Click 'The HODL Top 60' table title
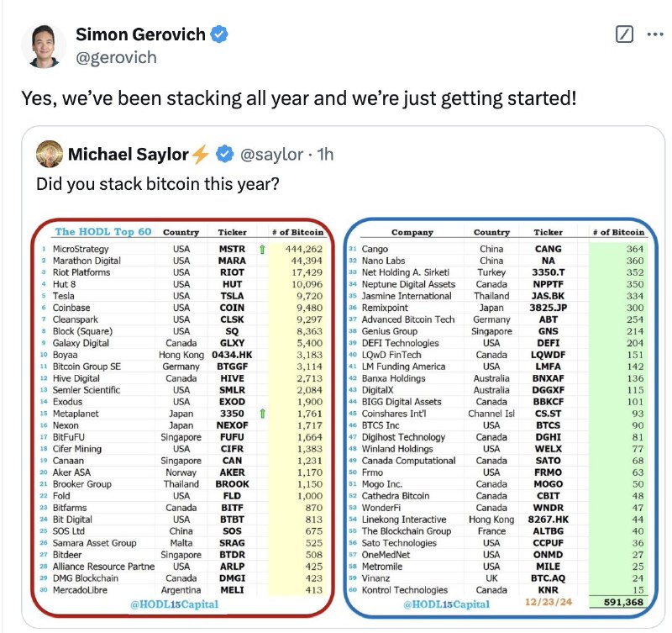This screenshot has width=672, height=633. 103,231
